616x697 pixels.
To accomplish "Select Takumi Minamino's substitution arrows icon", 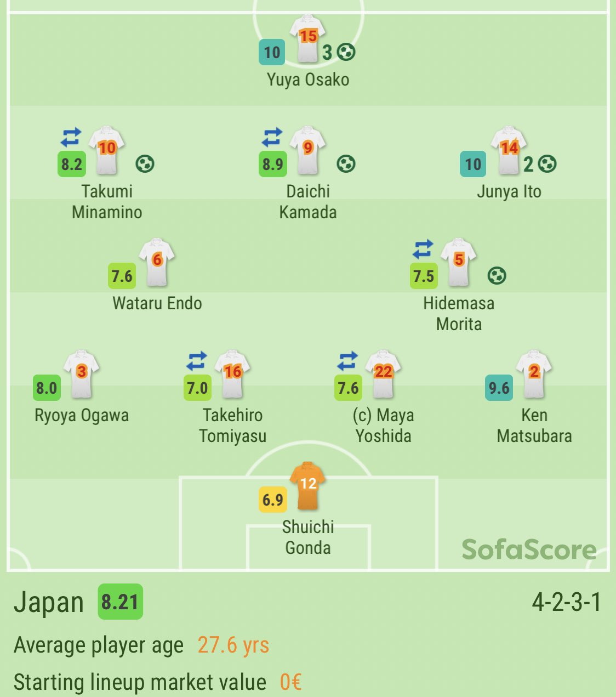I will (x=71, y=137).
